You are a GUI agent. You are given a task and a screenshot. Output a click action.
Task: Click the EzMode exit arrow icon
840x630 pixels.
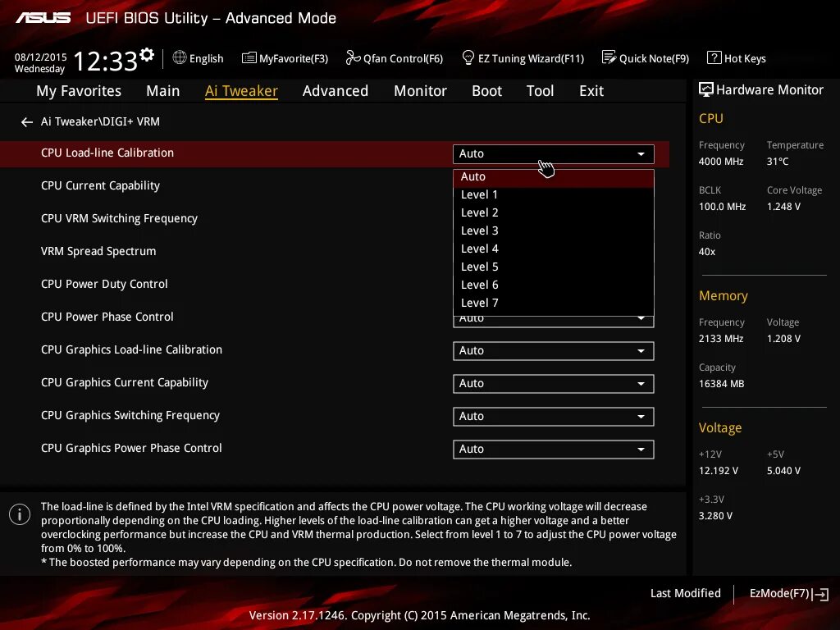click(x=820, y=594)
